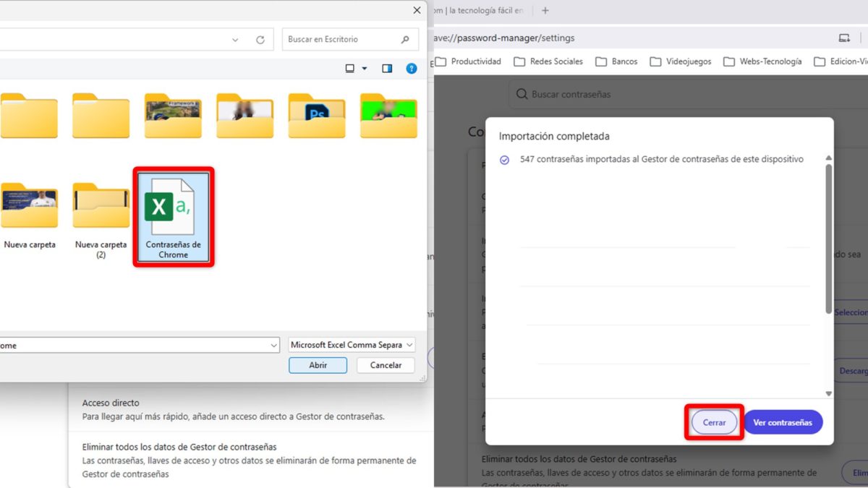This screenshot has height=488, width=868.
Task: Click refresh icon in file dialog
Action: (x=260, y=40)
